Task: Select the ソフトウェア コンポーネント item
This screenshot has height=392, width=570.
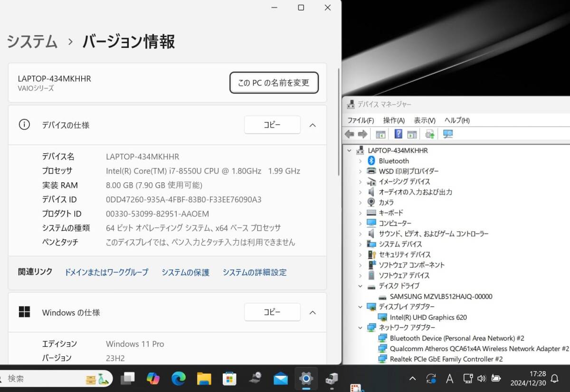Action: pyautogui.click(x=412, y=265)
